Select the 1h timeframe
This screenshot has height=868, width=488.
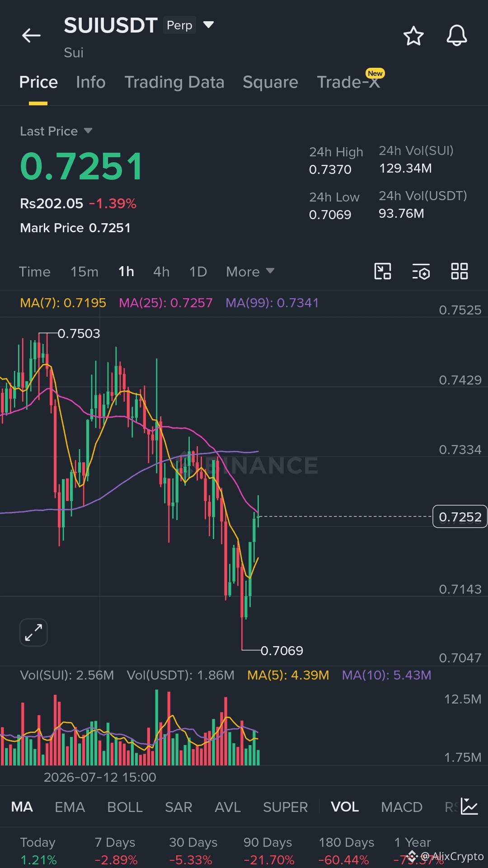pyautogui.click(x=126, y=272)
